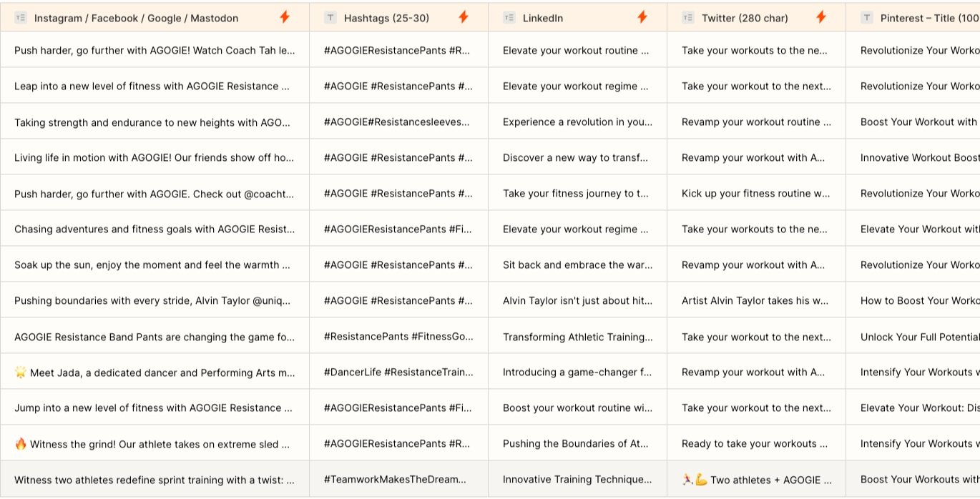Select LinkedIn cell 'Introducing a game-changer f...'

tap(577, 372)
